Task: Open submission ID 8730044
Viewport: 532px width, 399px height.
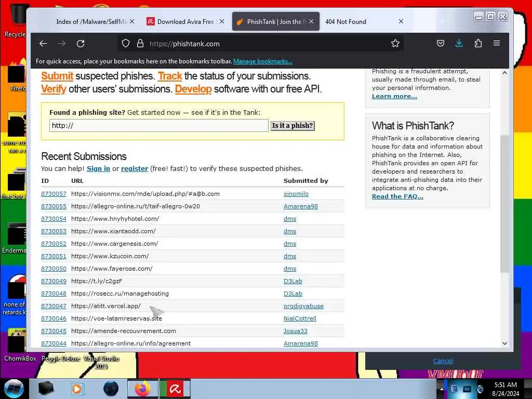Action: tap(54, 343)
